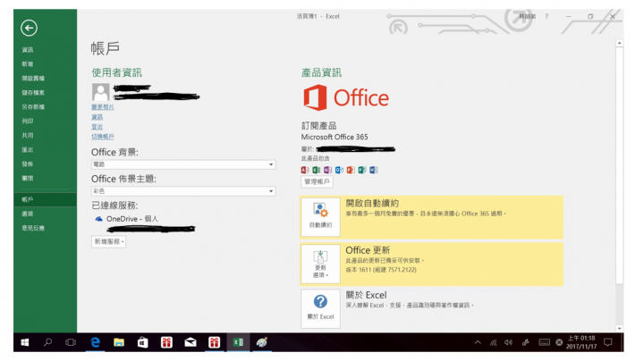Screen dimensions: 644x361
Task: Click the 版本 1611 version text
Action: pos(381,270)
